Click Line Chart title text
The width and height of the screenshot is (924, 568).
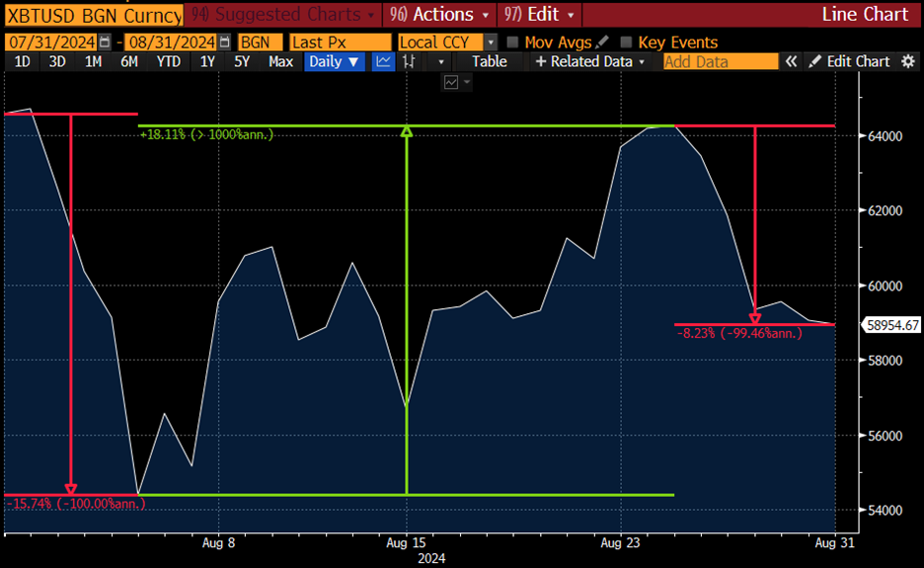pos(865,14)
